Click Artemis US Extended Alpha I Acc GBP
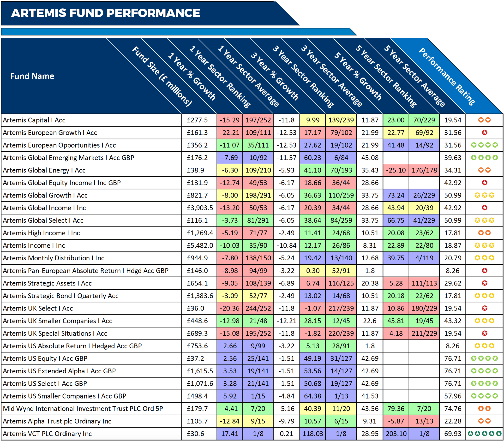504x441 pixels. [x=59, y=371]
